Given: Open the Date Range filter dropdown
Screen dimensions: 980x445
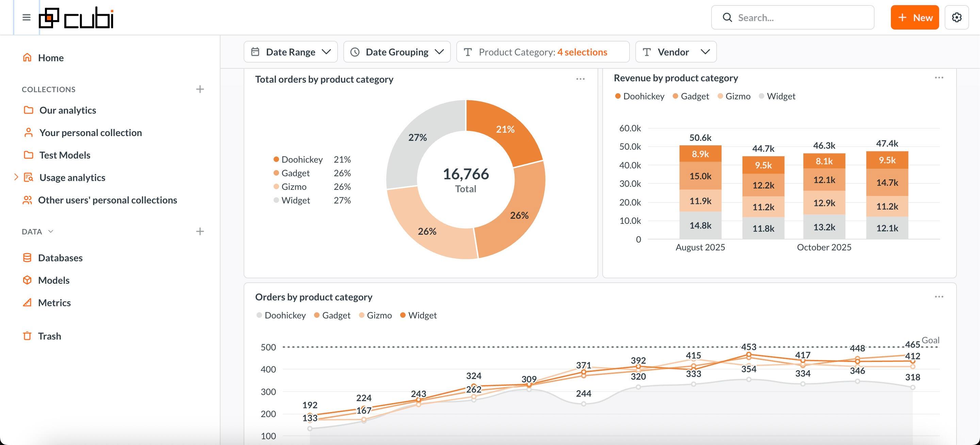Looking at the screenshot, I should 291,52.
